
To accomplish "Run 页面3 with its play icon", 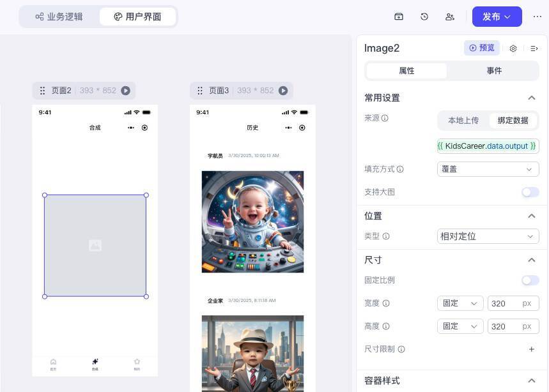I will (283, 91).
